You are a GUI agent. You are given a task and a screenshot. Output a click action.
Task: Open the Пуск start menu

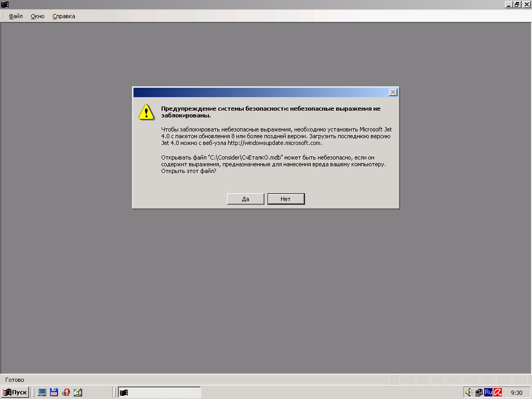coord(15,392)
